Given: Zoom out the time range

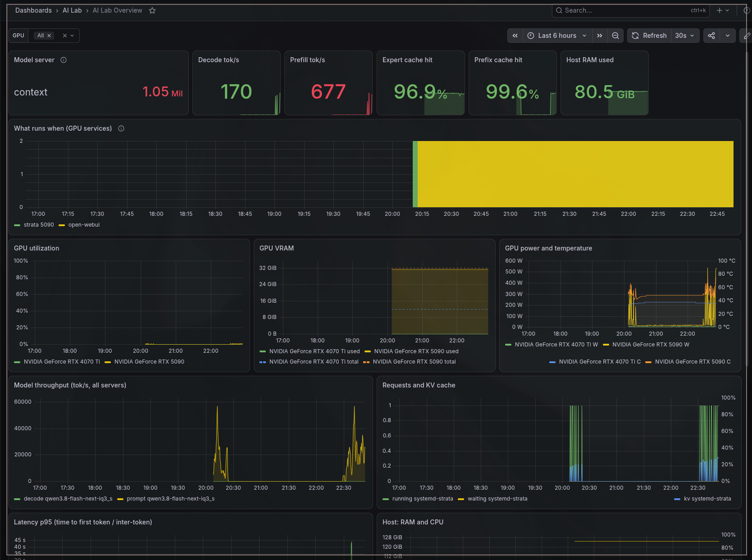Looking at the screenshot, I should [x=615, y=36].
